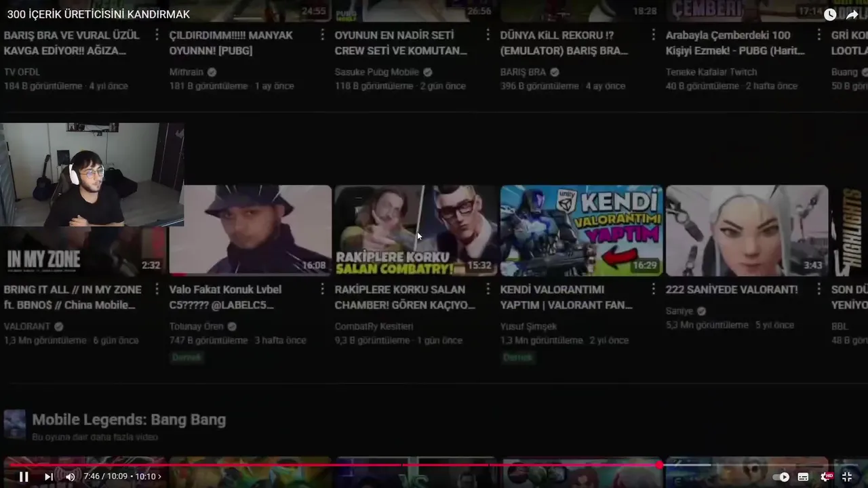Click the red progress bar scrubber handle
868x488 pixels.
pyautogui.click(x=659, y=465)
